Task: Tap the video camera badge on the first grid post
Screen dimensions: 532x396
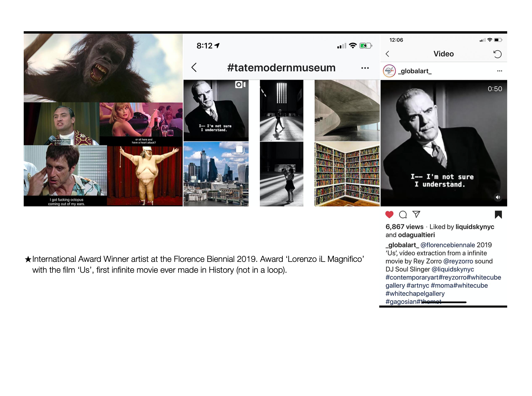Action: click(240, 84)
